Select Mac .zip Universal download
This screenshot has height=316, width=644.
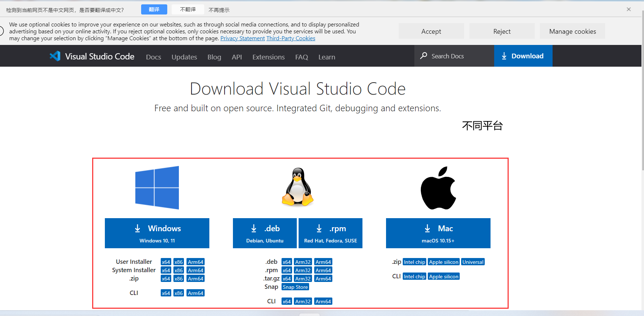473,262
